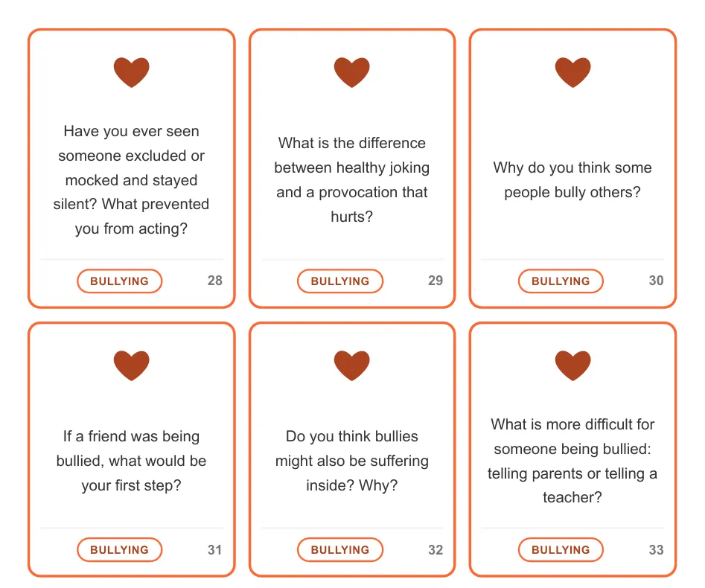The image size is (705, 588).
Task: Click 'Why do you think some people bully' text
Action: click(572, 180)
